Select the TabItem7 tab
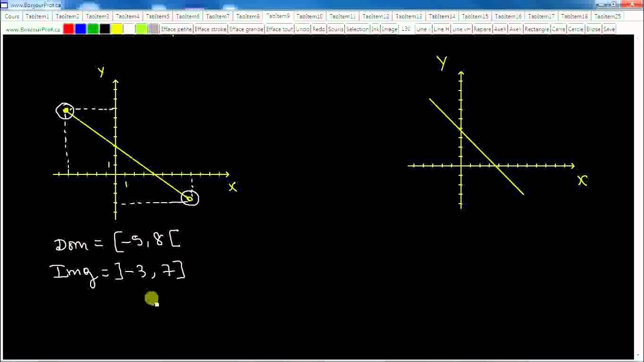Viewport: 644px width, 362px height. click(218, 17)
